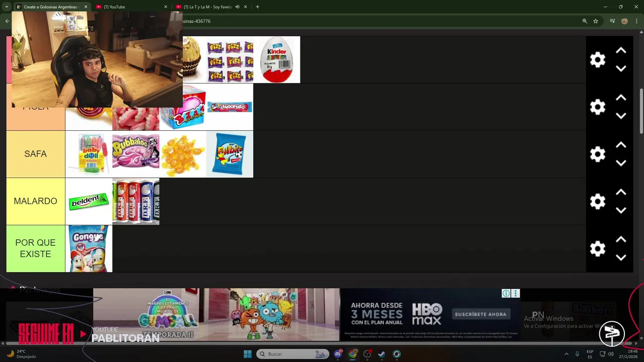The image size is (644, 362).
Task: Go back with browser back arrow
Action: 7,21
